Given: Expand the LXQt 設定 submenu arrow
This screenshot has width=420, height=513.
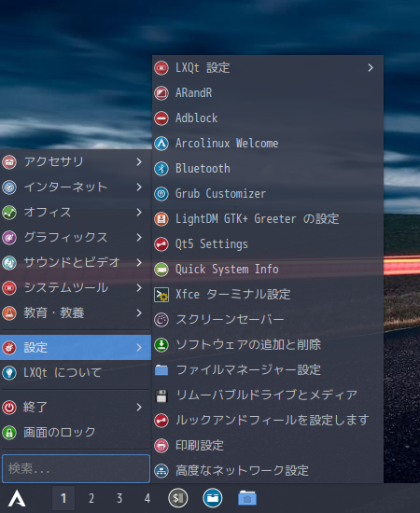Looking at the screenshot, I should [371, 68].
